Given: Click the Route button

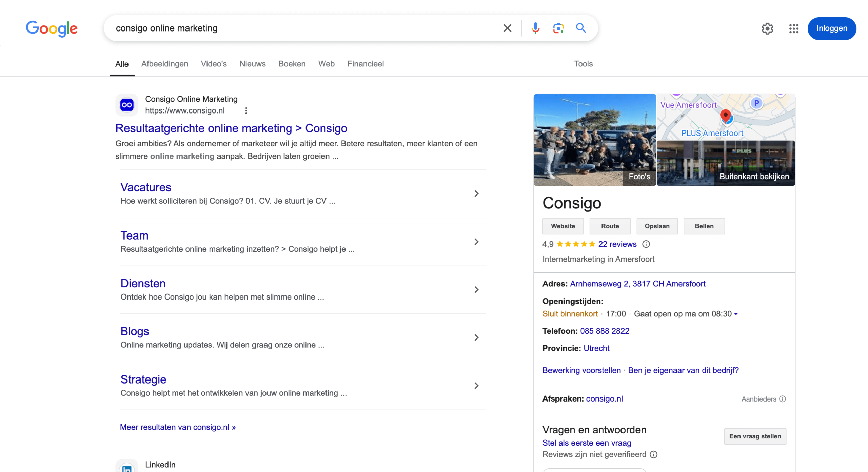Looking at the screenshot, I should click(x=610, y=226).
